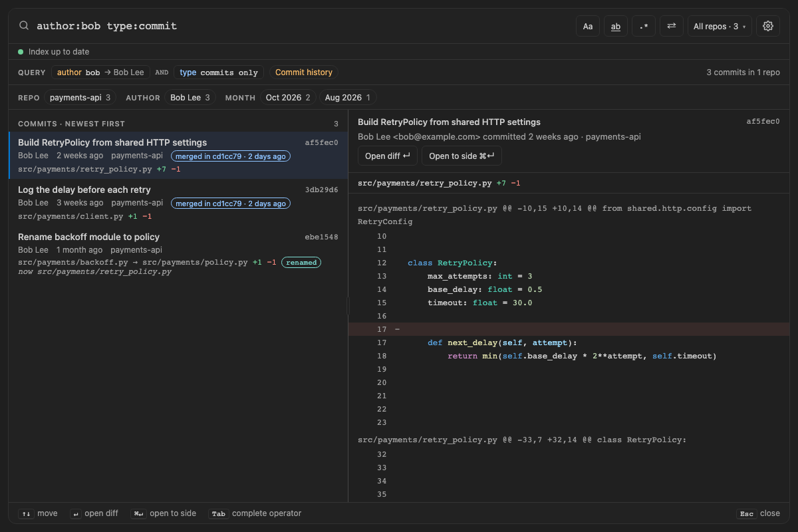Select the Commit history chip

coord(304,72)
